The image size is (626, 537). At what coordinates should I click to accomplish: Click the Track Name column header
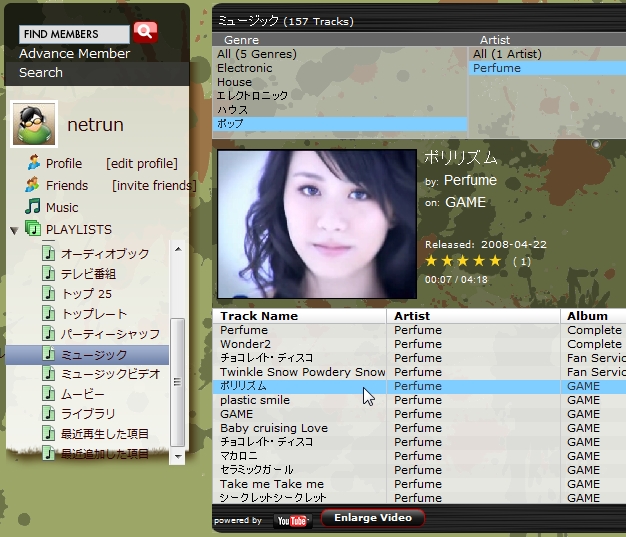click(x=299, y=316)
